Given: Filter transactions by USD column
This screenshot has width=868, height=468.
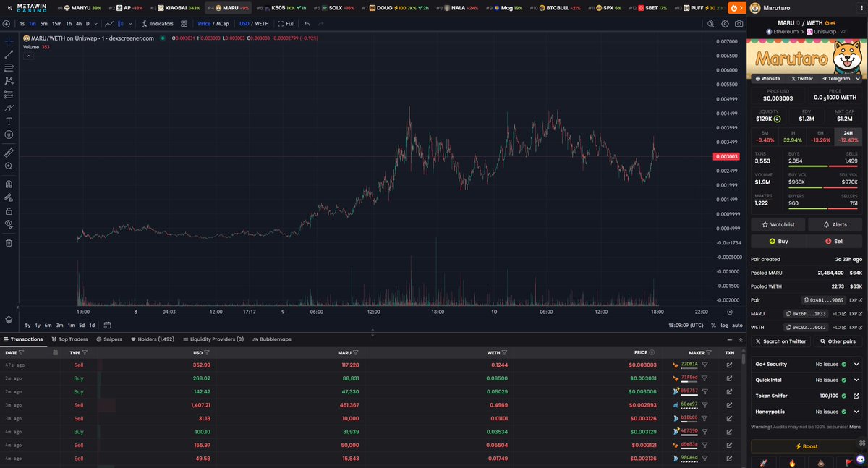Looking at the screenshot, I should [x=207, y=352].
